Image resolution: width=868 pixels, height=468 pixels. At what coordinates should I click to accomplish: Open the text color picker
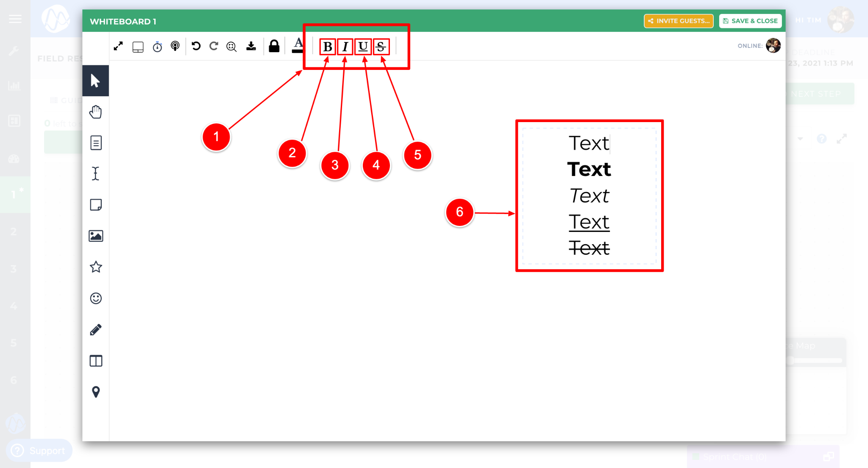tap(298, 45)
